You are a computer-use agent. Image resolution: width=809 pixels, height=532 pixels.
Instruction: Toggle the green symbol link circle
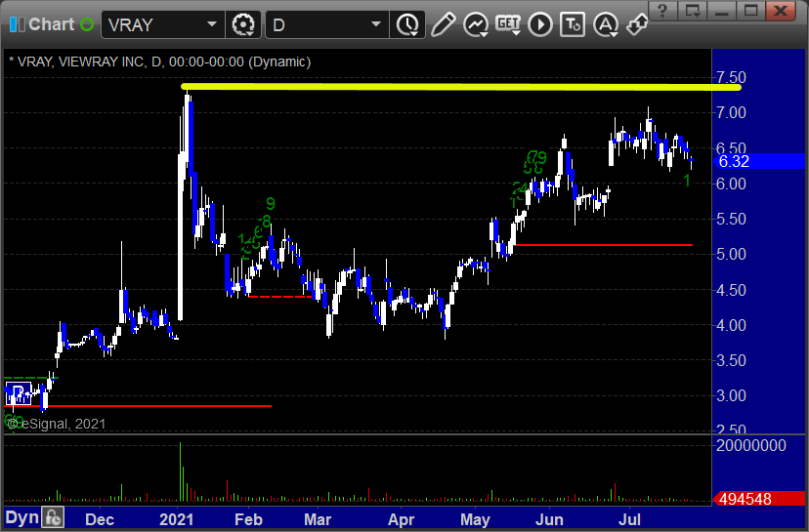(x=87, y=24)
